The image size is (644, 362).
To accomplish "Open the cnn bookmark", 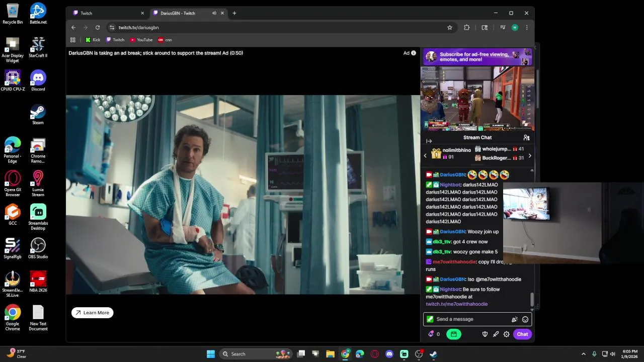I will coord(165,40).
